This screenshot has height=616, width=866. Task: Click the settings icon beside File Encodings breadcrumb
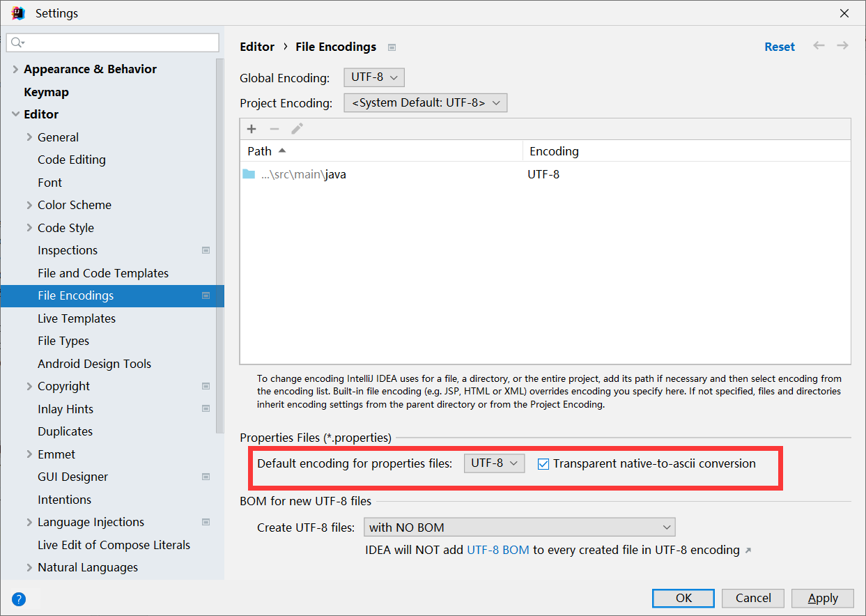tap(392, 47)
